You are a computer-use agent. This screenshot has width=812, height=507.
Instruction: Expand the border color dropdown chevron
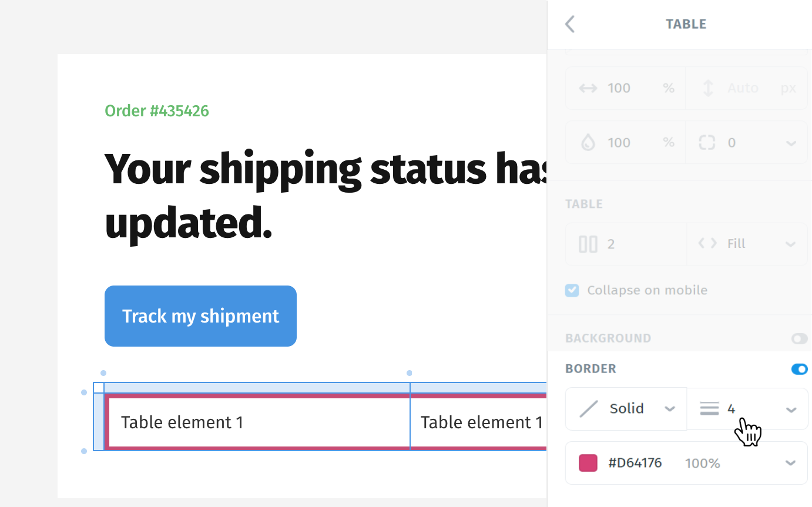pos(790,463)
